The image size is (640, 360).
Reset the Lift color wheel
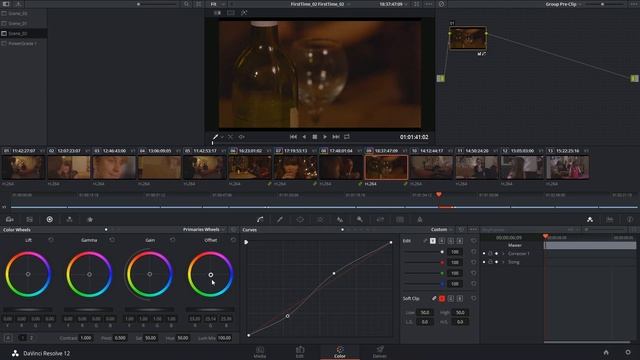coord(51,240)
